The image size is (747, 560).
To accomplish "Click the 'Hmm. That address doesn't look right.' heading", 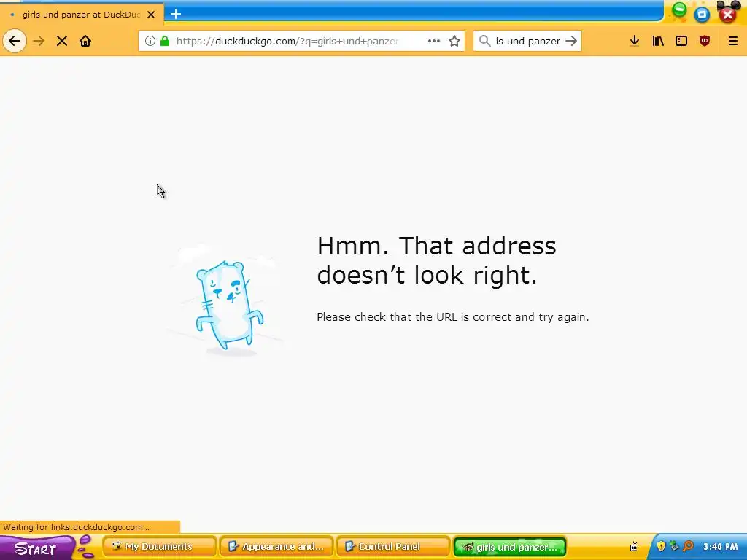I will (x=436, y=260).
